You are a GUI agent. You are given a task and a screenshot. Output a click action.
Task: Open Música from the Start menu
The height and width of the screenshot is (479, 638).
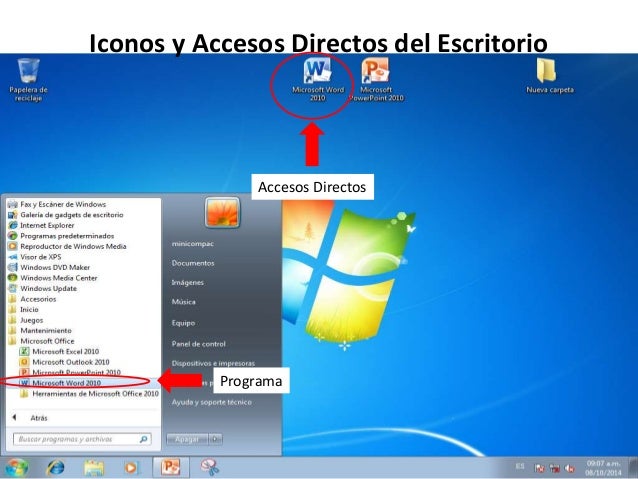184,302
